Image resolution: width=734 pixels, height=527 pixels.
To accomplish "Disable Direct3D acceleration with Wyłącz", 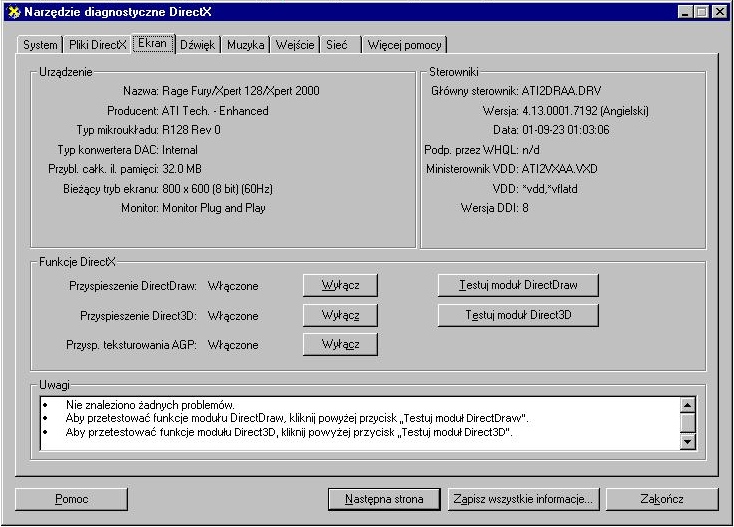I will 340,315.
